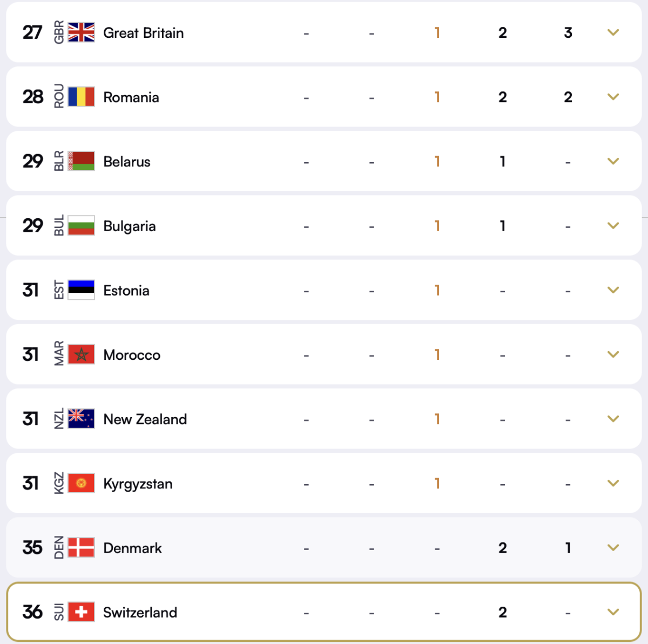Click the Great Britain flag icon
This screenshot has height=644, width=648.
point(82,32)
